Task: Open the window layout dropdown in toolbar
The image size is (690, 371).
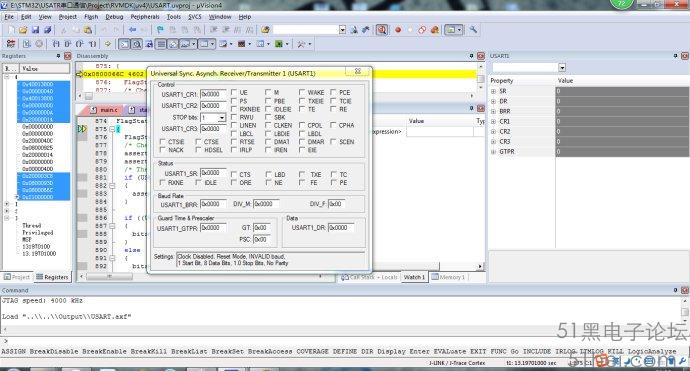Action: click(x=459, y=30)
